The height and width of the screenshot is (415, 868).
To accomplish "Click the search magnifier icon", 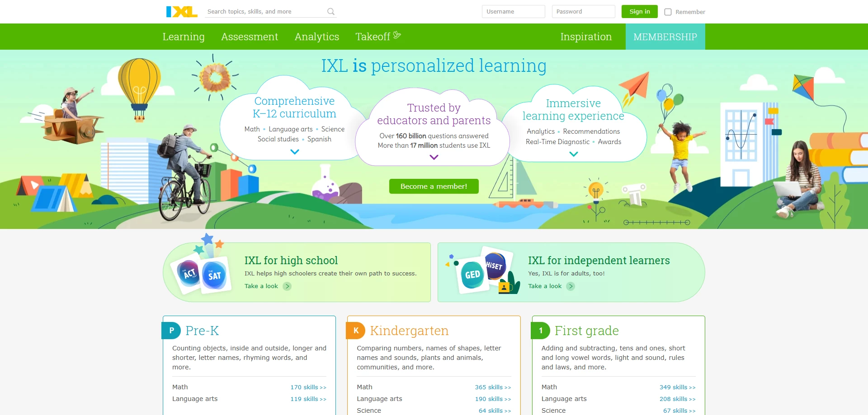I will [330, 11].
